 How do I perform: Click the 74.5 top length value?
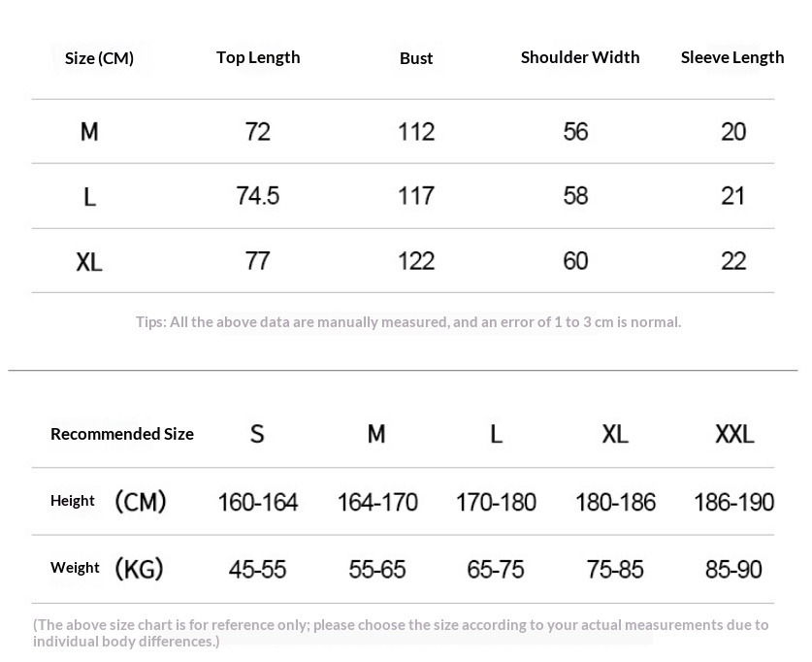(258, 196)
